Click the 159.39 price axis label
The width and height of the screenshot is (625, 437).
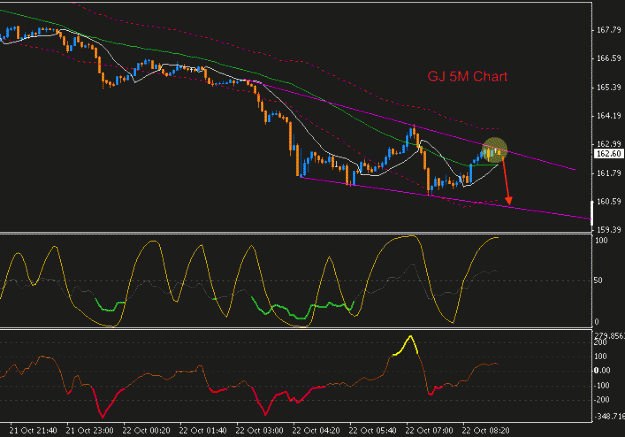(x=609, y=230)
